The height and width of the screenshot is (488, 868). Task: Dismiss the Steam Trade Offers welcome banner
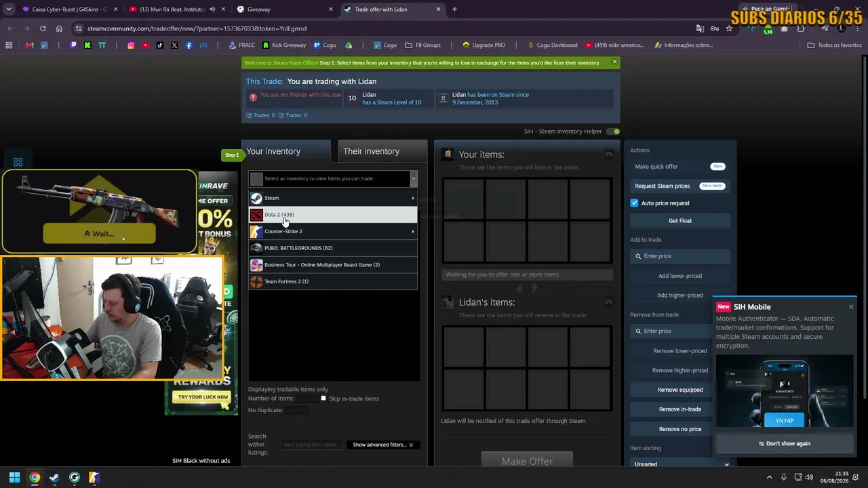[x=614, y=62]
